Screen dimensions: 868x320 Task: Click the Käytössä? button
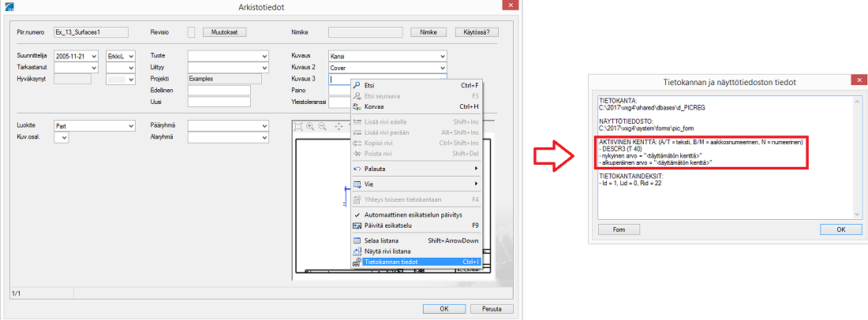pos(476,32)
